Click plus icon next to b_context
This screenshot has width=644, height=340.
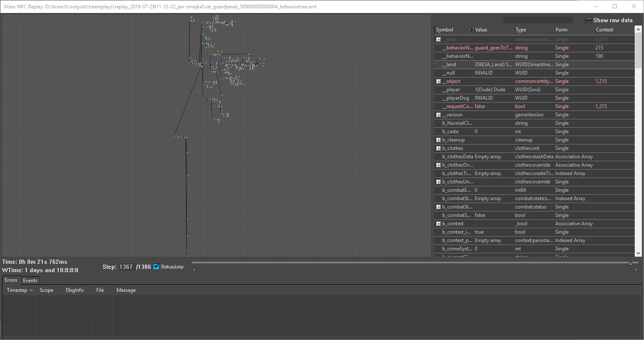click(438, 224)
